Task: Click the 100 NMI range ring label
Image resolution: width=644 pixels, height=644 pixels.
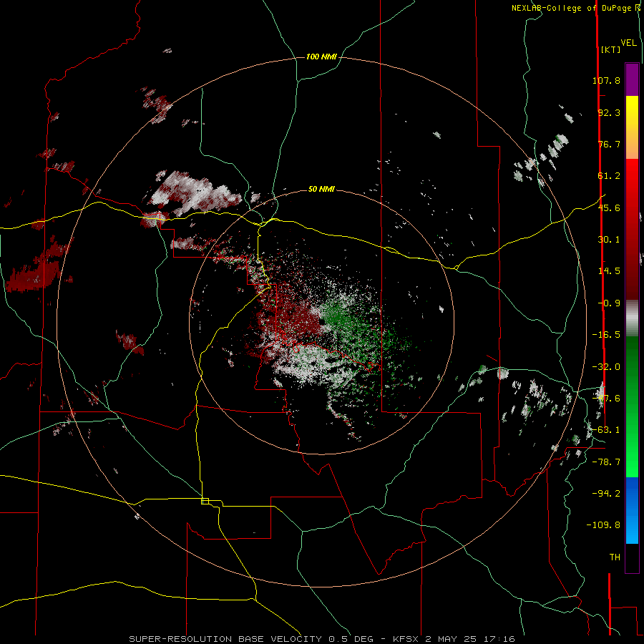Action: 321,57
